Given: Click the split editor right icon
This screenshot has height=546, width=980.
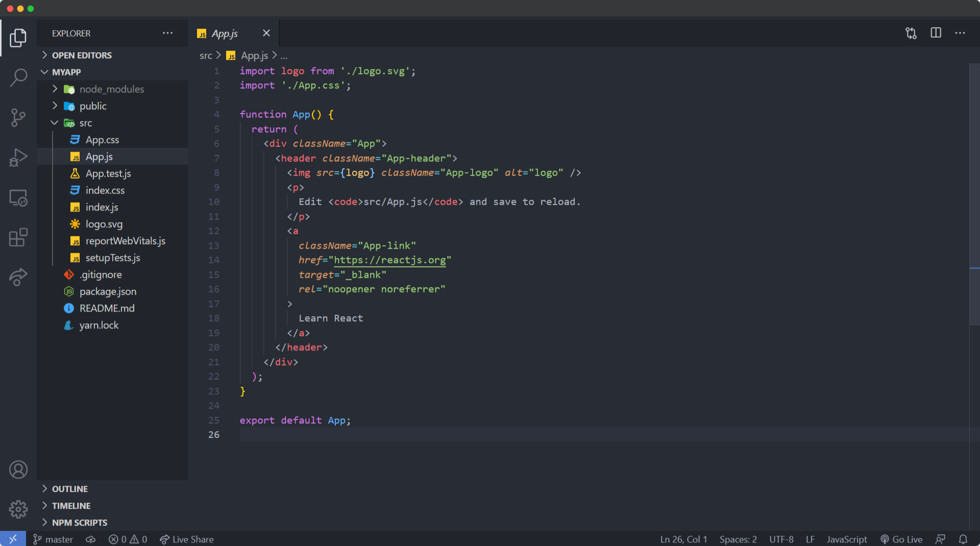Looking at the screenshot, I should pyautogui.click(x=936, y=33).
